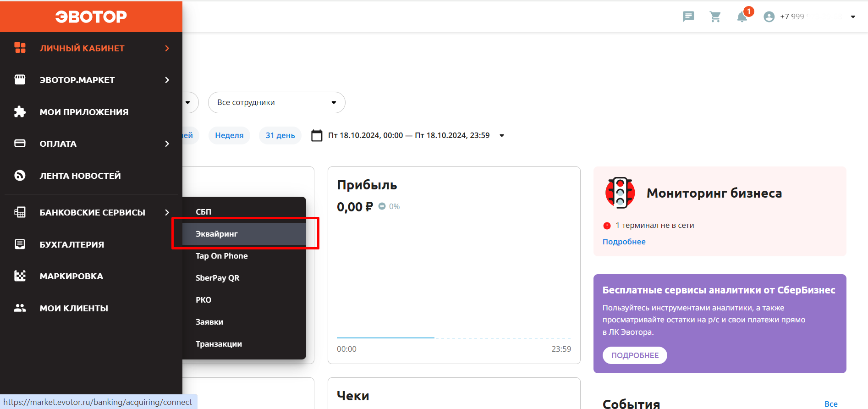This screenshot has width=868, height=409.
Task: Click the 00:00 chart axis label
Action: tap(346, 349)
